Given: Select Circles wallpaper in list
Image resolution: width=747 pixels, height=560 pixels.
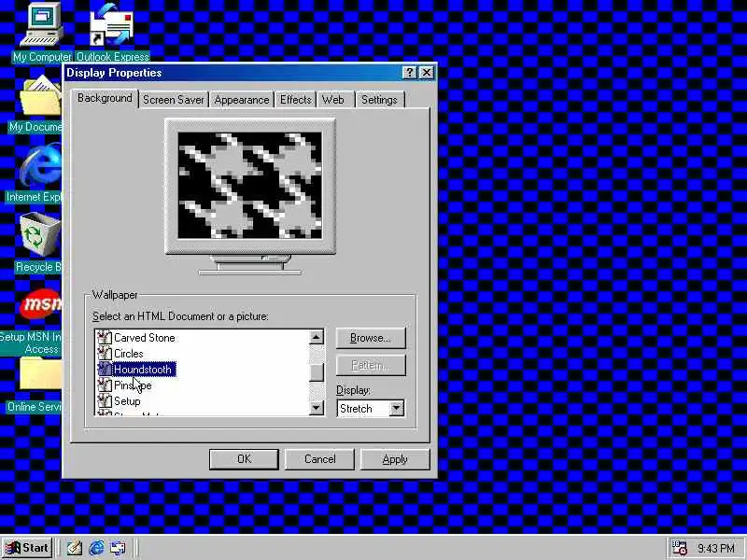Looking at the screenshot, I should pos(129,354).
